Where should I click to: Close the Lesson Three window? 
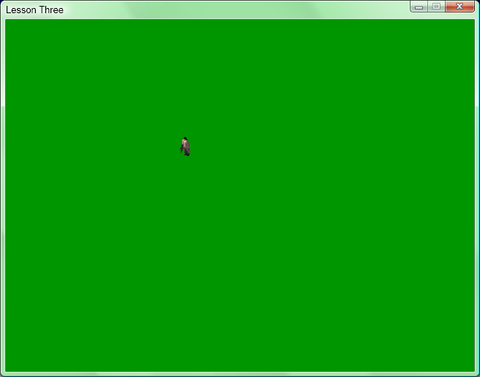460,7
